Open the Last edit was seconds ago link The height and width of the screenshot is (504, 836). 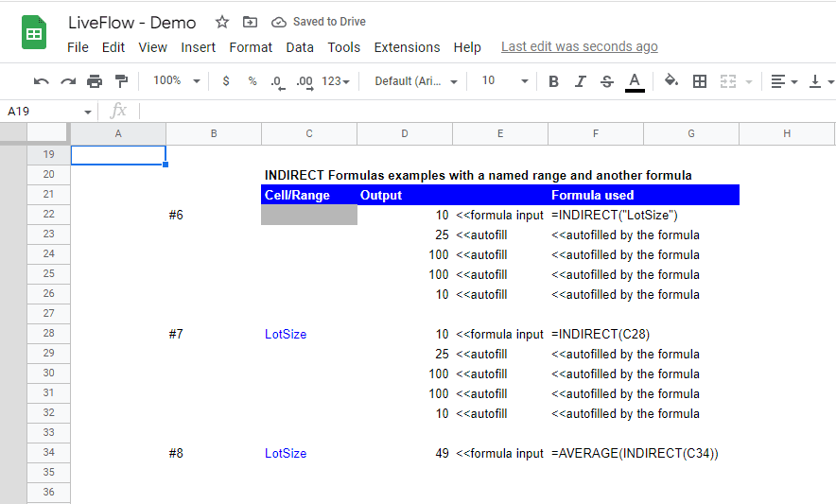[x=579, y=47]
